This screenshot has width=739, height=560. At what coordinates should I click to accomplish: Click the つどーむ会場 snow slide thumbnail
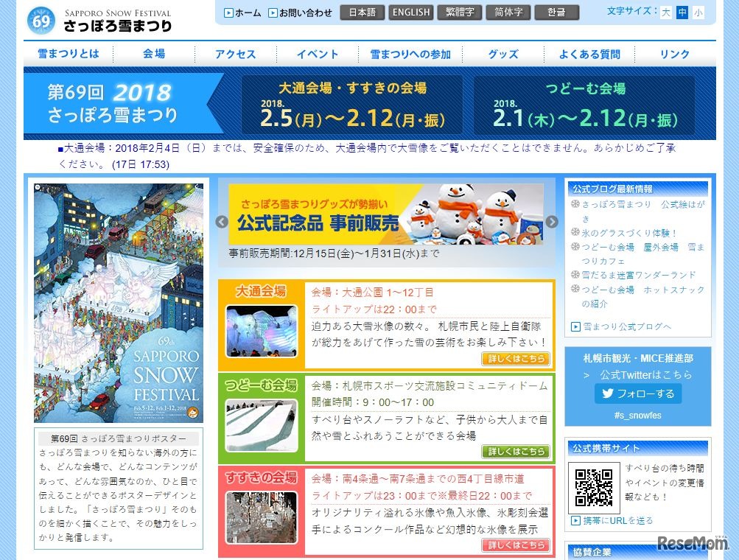coord(262,426)
